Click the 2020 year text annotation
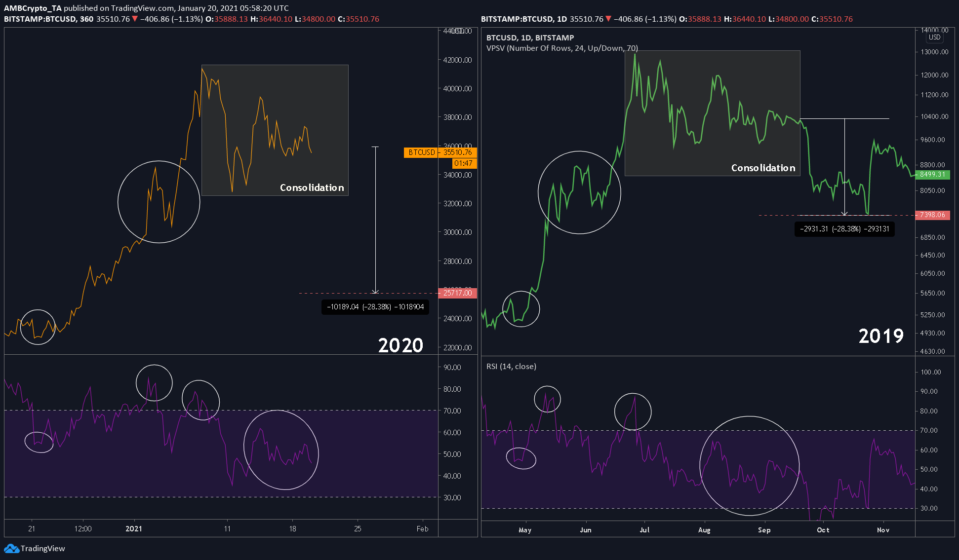 click(401, 345)
